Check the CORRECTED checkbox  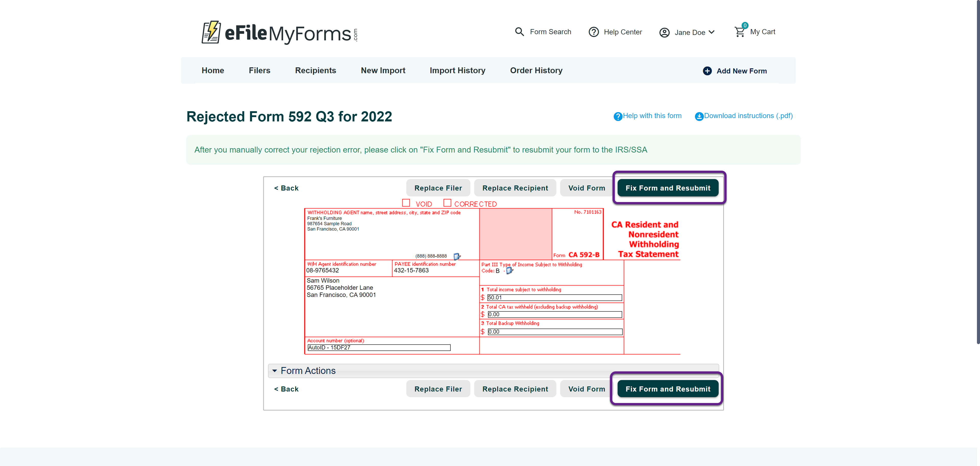(x=447, y=203)
